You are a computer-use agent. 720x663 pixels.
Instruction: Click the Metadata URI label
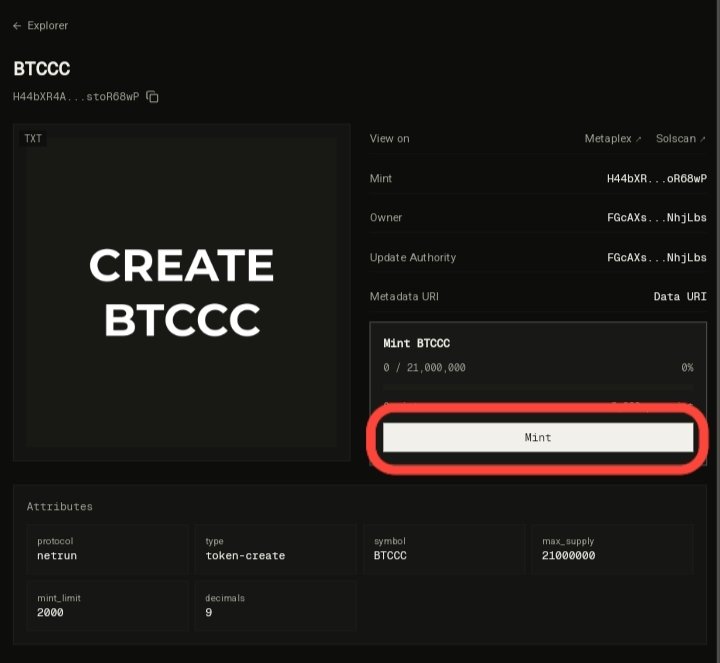tap(404, 297)
